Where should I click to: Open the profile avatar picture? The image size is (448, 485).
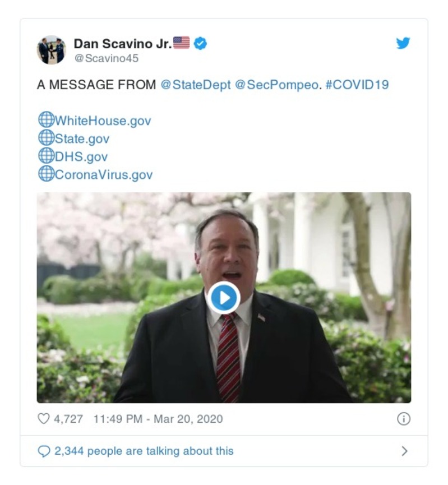(52, 50)
